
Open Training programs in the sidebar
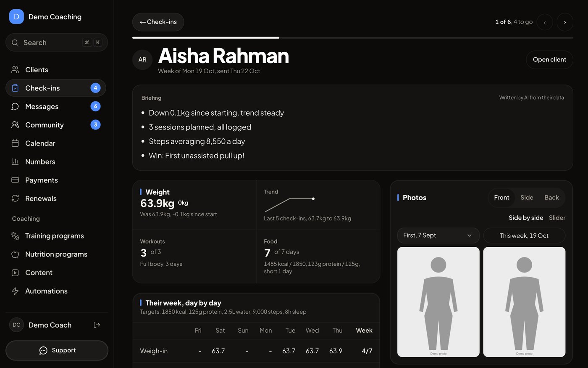tap(56, 236)
